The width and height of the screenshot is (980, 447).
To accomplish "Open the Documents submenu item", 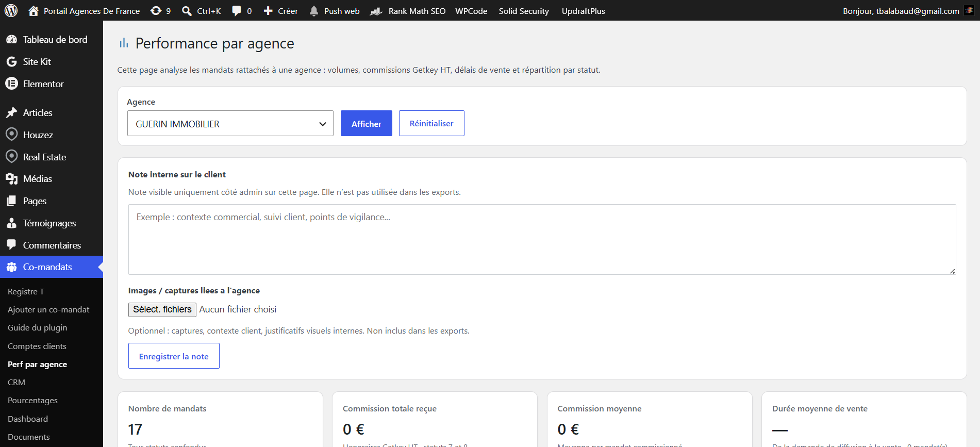I will pyautogui.click(x=29, y=437).
